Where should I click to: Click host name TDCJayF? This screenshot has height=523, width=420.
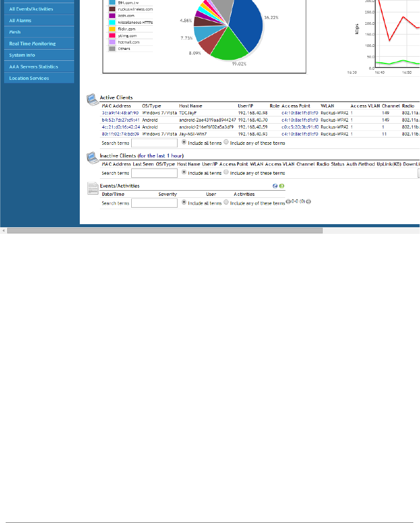click(188, 113)
